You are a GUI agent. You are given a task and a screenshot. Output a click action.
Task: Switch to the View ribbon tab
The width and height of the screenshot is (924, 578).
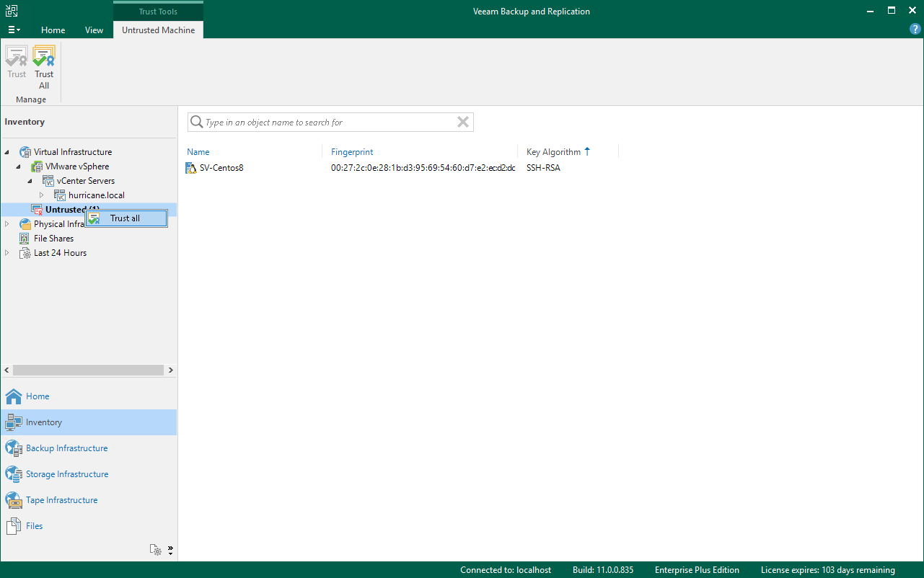(x=94, y=30)
